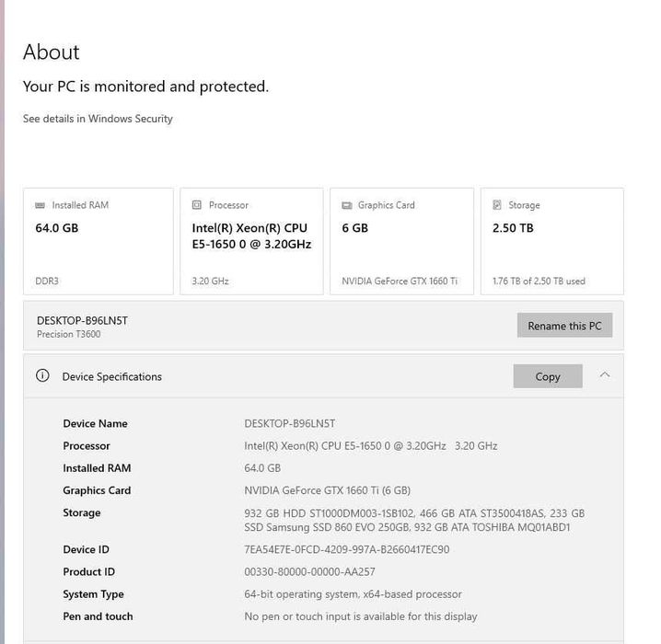This screenshot has height=644, width=661.
Task: Click the storage drives list value
Action: pos(414,520)
